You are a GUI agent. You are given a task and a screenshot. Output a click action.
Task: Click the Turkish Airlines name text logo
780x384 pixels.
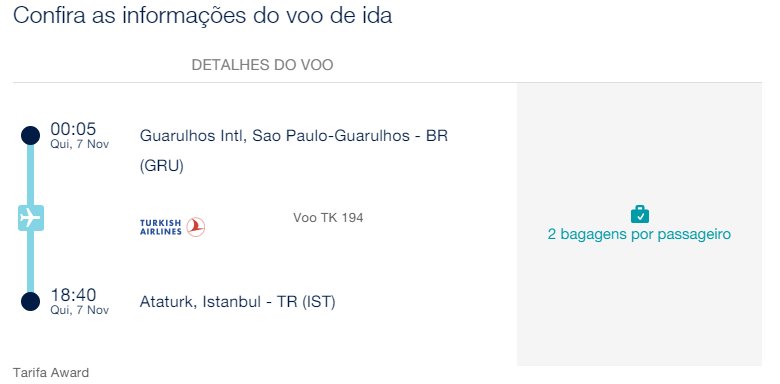(x=161, y=227)
